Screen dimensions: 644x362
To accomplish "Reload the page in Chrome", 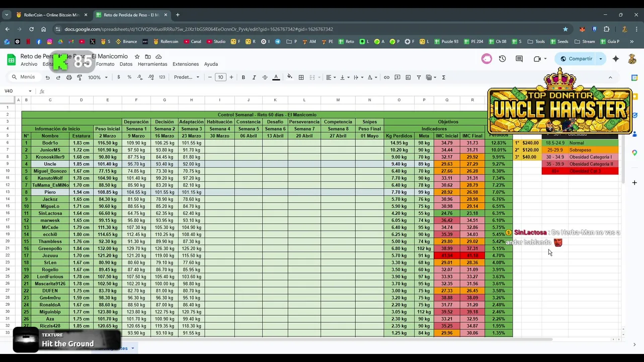I will pyautogui.click(x=31, y=29).
